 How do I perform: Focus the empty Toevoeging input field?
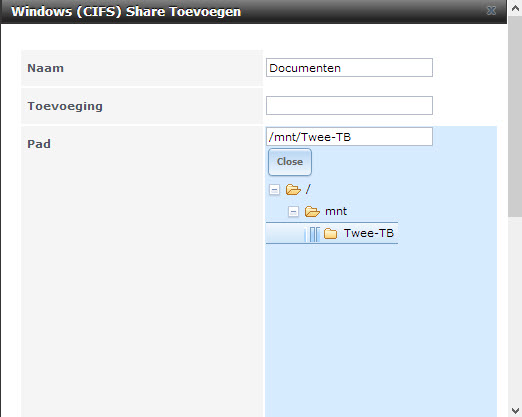coord(349,106)
